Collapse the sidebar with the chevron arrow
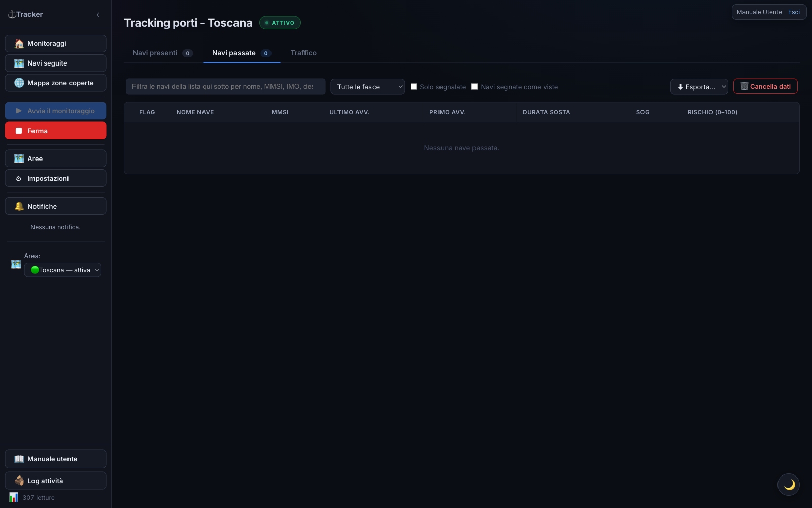This screenshot has height=508, width=812. (98, 15)
